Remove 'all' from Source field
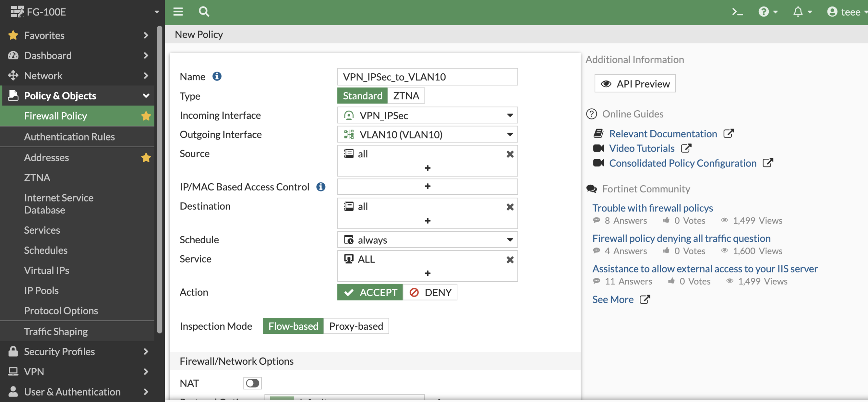 (x=510, y=154)
